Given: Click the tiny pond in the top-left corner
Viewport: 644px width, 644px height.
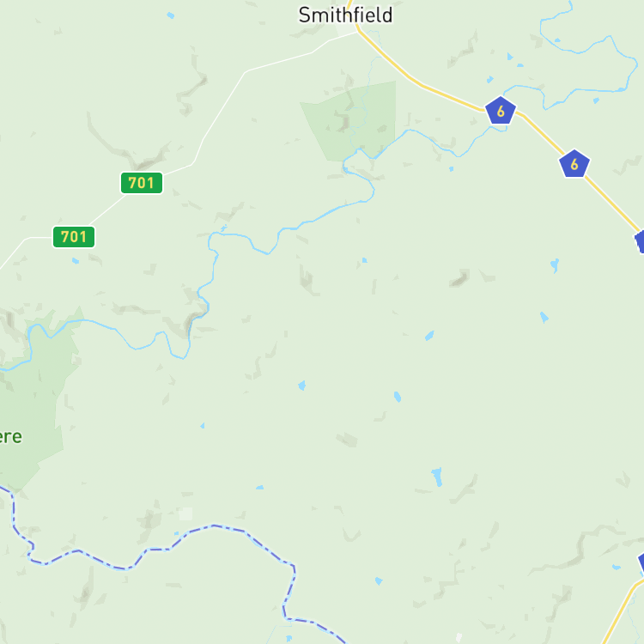Looking at the screenshot, I should pyautogui.click(x=171, y=15).
